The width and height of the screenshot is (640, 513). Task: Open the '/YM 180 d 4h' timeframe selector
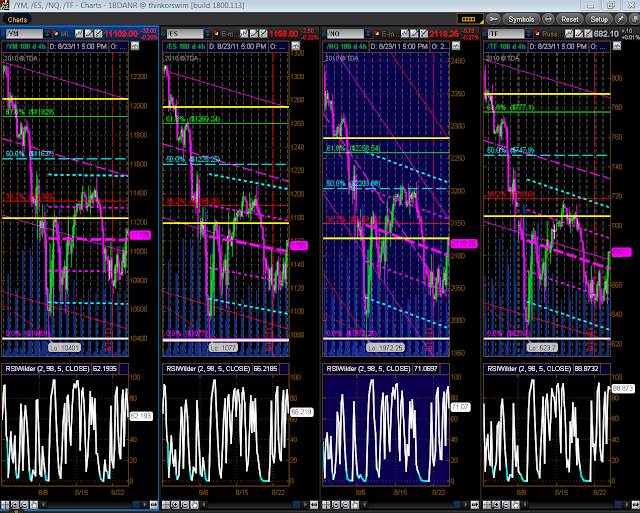24,47
